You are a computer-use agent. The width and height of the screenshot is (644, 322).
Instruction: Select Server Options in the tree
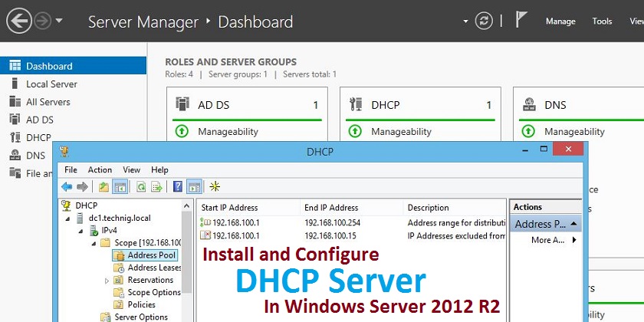pos(141,317)
